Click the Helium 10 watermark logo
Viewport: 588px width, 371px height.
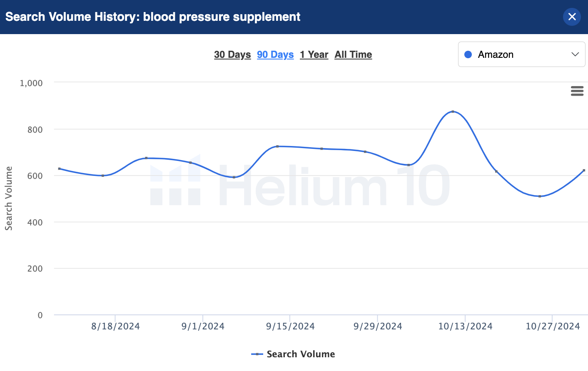pyautogui.click(x=300, y=185)
